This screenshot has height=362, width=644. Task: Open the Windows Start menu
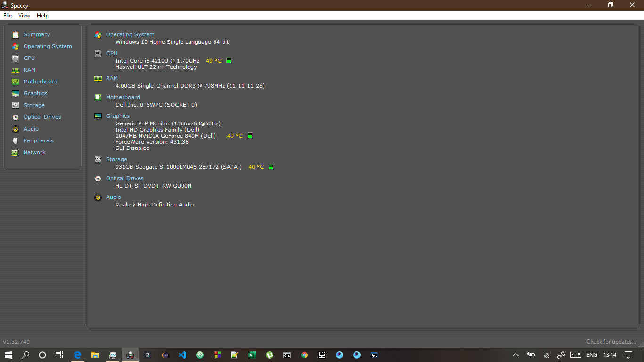tap(8, 355)
